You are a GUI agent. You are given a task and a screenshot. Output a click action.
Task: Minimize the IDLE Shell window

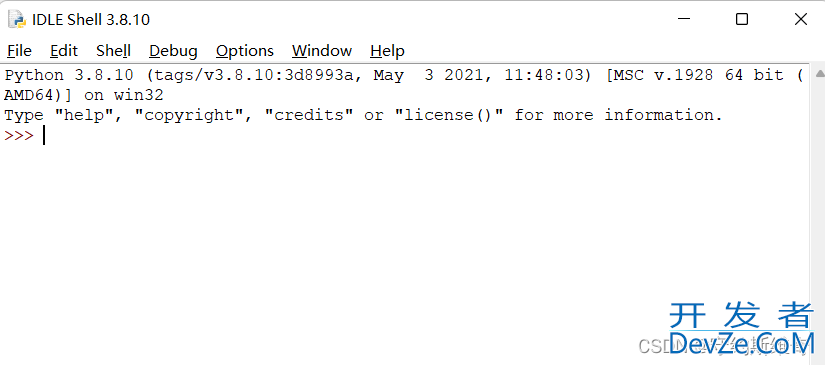pyautogui.click(x=683, y=19)
